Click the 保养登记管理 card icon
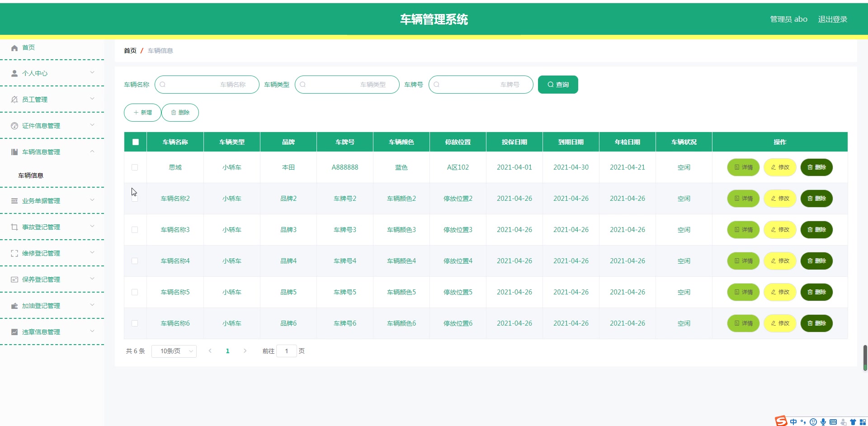Image resolution: width=868 pixels, height=426 pixels. (x=14, y=279)
